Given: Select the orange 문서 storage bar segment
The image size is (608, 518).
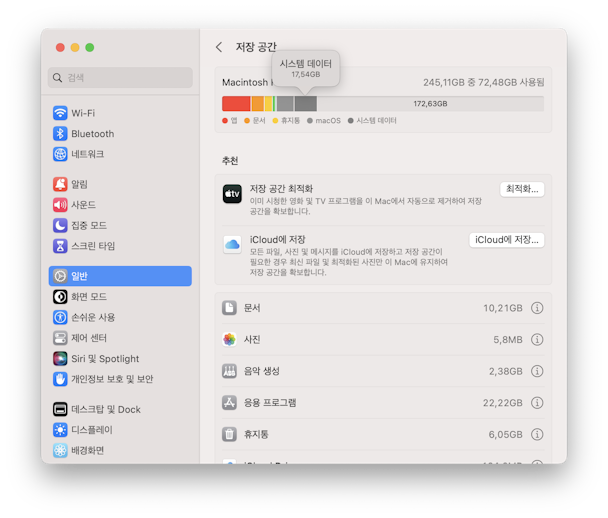Looking at the screenshot, I should pyautogui.click(x=258, y=104).
